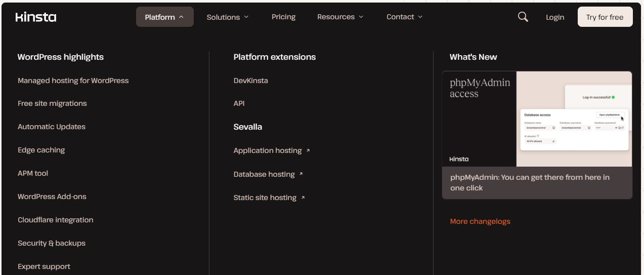Open Edge caching page
This screenshot has width=644, height=275.
pyautogui.click(x=41, y=150)
